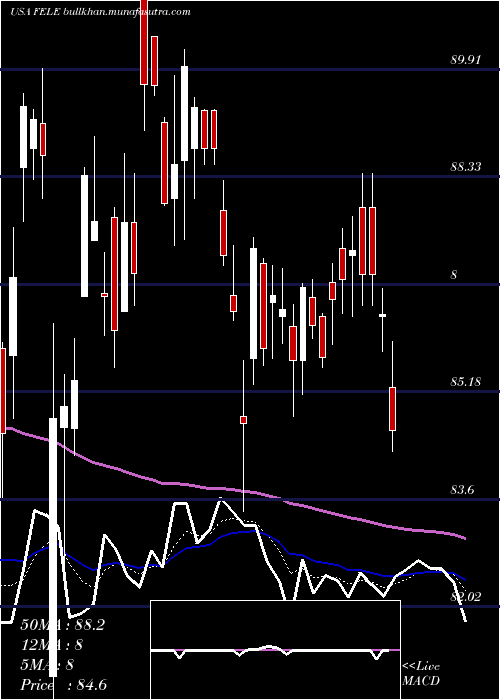Click the last red candlestick near 85.18
The height and width of the screenshot is (700, 500).
[392, 408]
